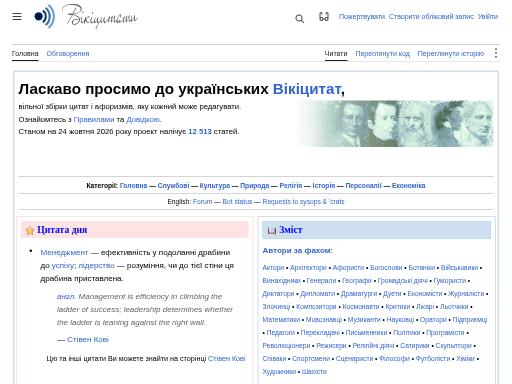Open the Військовики link

459,268
